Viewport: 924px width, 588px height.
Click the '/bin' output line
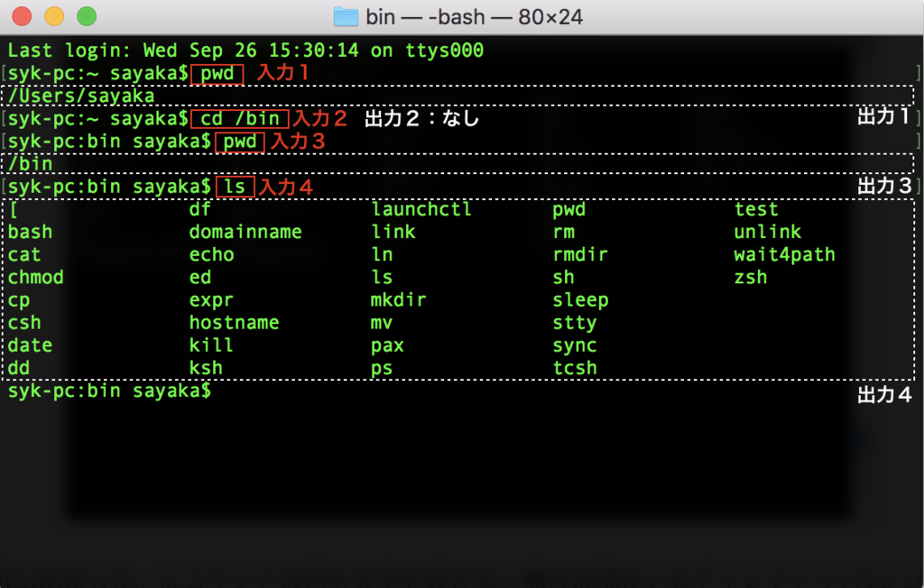pos(30,164)
